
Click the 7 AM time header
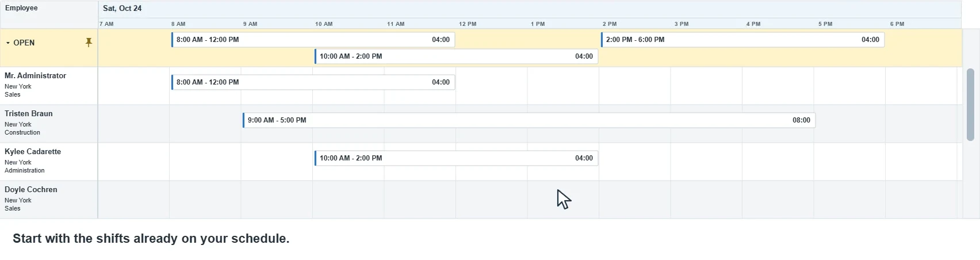coord(106,24)
